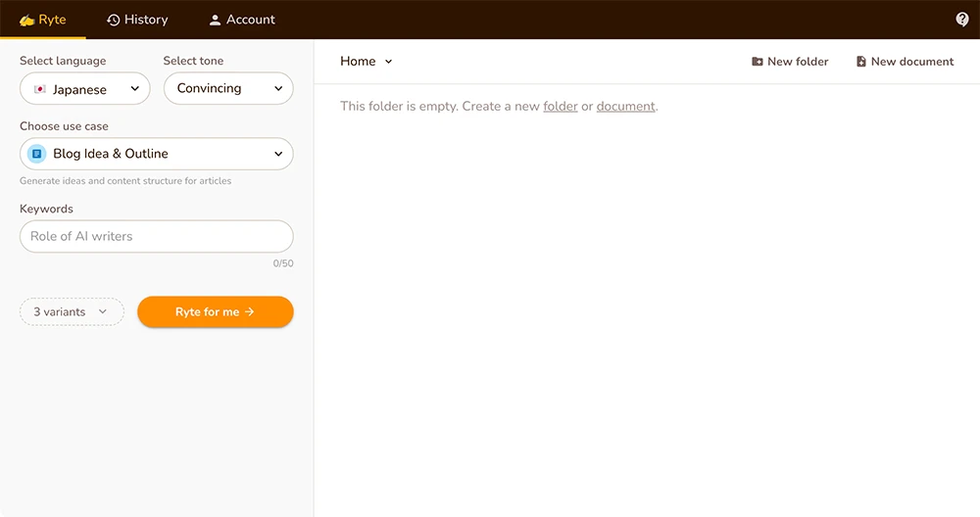Image resolution: width=980 pixels, height=517 pixels.
Task: Click the blue Blog Idea use-case icon
Action: 37,154
